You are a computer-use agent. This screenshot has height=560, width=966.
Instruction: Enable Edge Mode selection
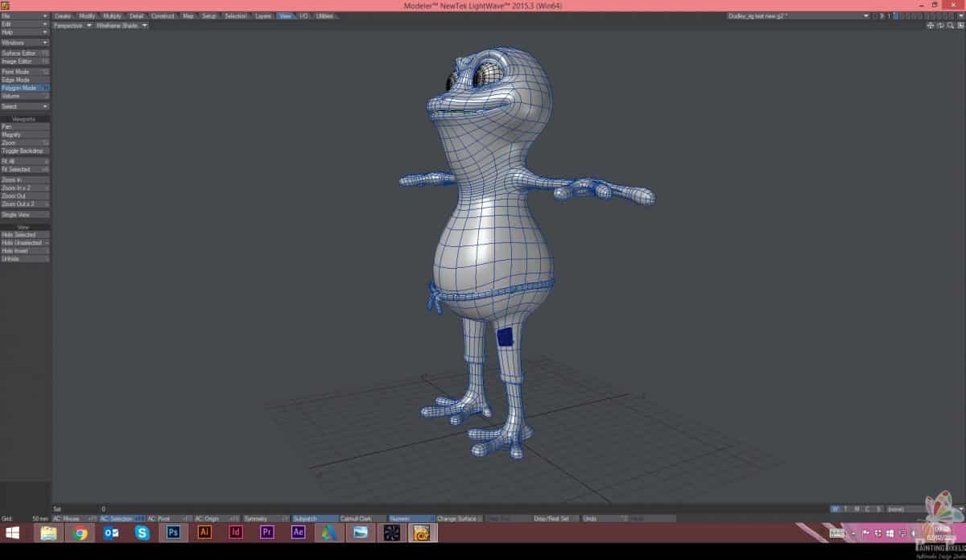[x=24, y=80]
